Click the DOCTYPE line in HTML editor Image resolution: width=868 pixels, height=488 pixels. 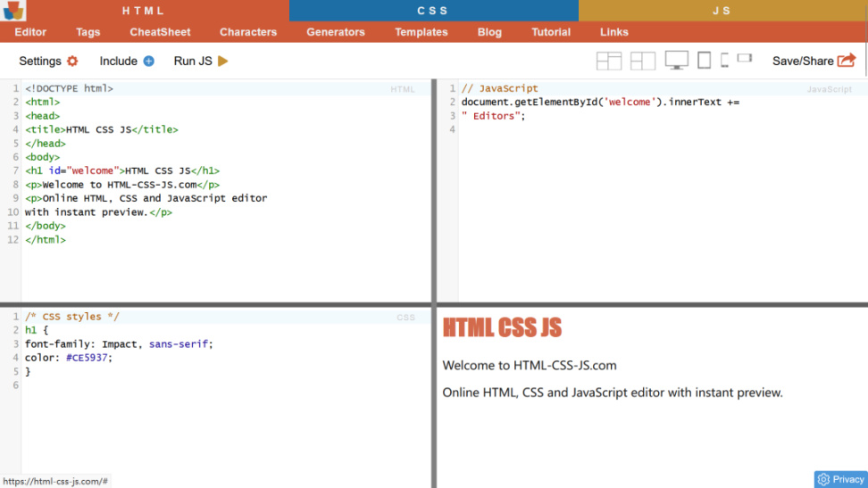pos(69,88)
